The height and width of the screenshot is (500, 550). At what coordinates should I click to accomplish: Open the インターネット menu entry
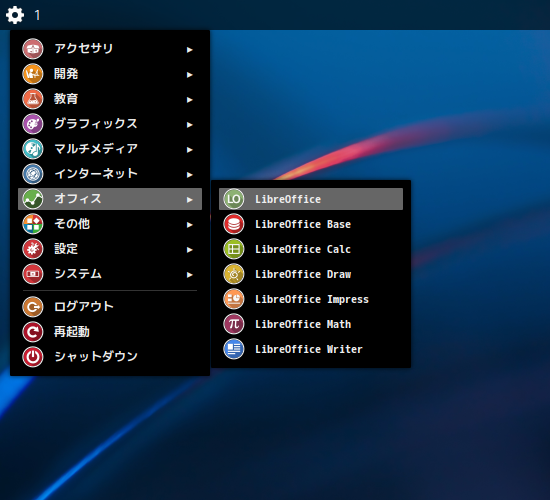[x=110, y=174]
